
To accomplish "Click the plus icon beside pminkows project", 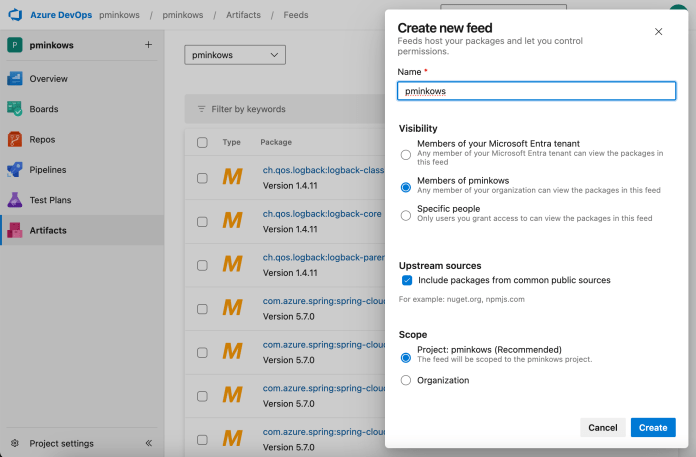I will click(148, 45).
